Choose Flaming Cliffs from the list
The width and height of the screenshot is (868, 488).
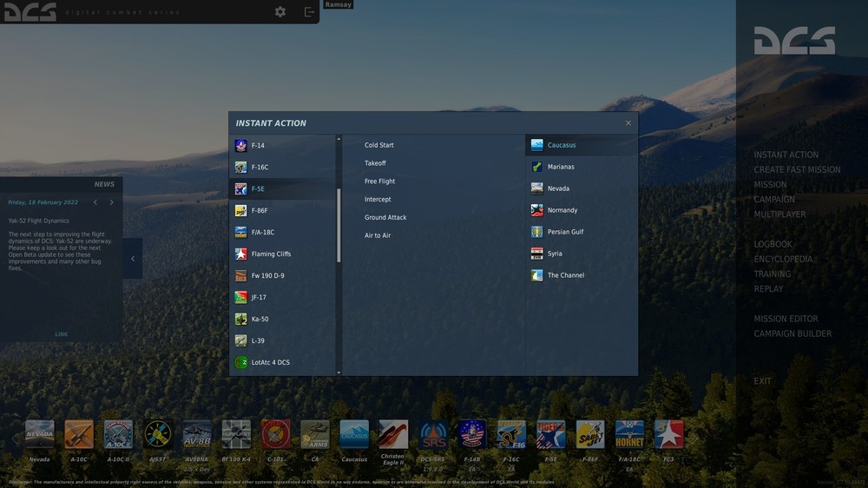click(x=282, y=254)
